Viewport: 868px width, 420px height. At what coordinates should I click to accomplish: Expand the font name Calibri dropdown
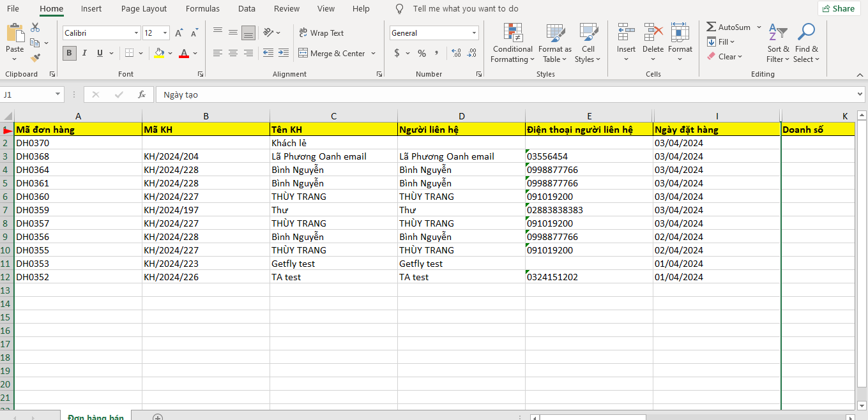pyautogui.click(x=136, y=33)
